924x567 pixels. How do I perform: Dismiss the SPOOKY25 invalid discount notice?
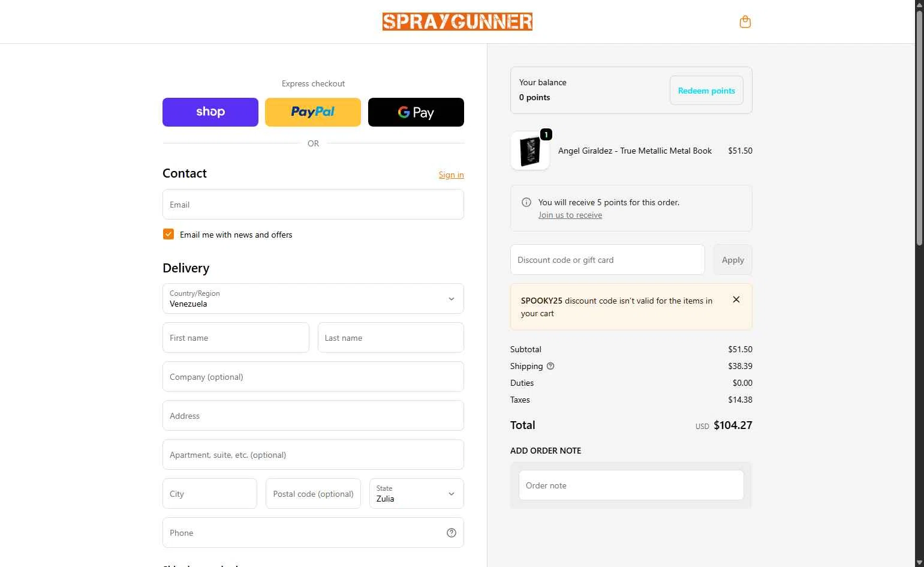coord(736,299)
